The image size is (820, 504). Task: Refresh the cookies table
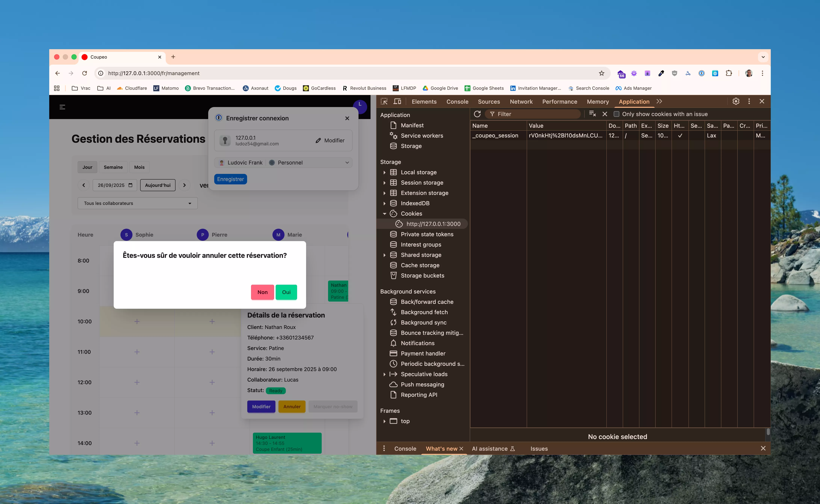[x=477, y=114]
